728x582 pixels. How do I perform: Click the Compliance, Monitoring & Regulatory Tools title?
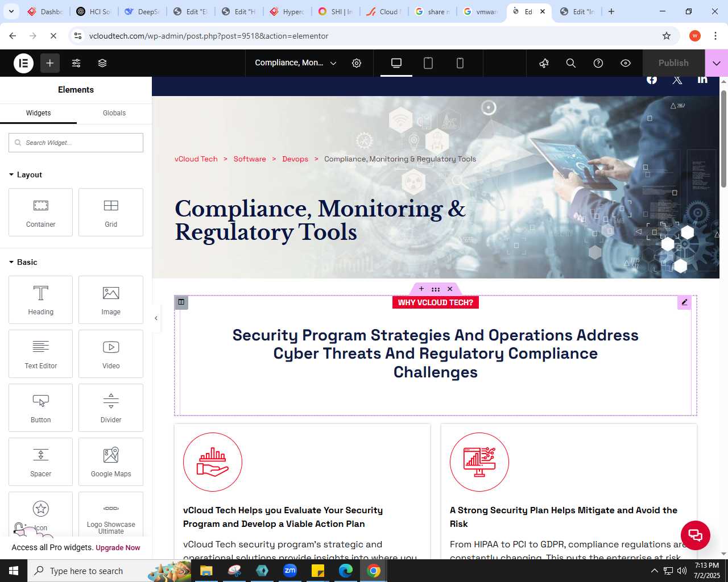(320, 221)
